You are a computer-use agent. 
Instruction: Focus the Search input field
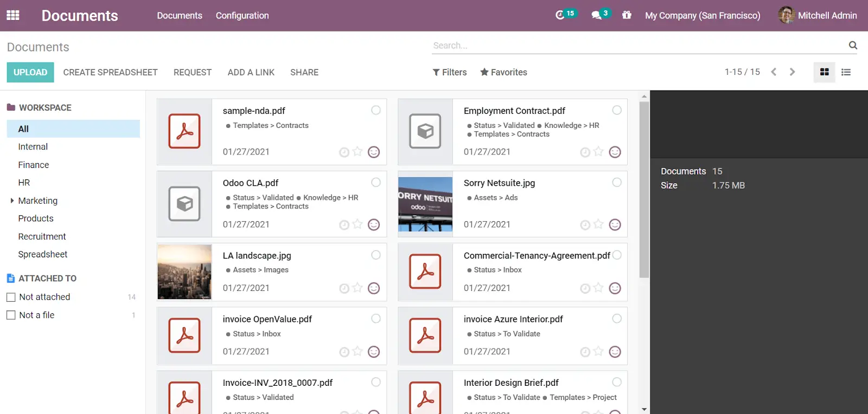pos(639,46)
